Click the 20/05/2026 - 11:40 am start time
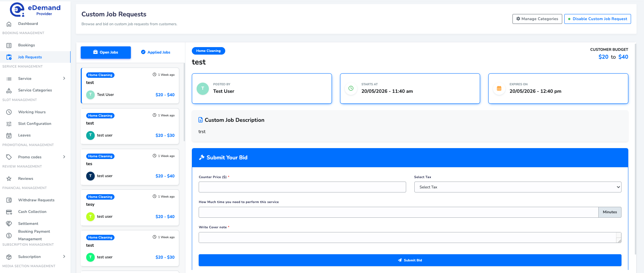 pos(387,91)
